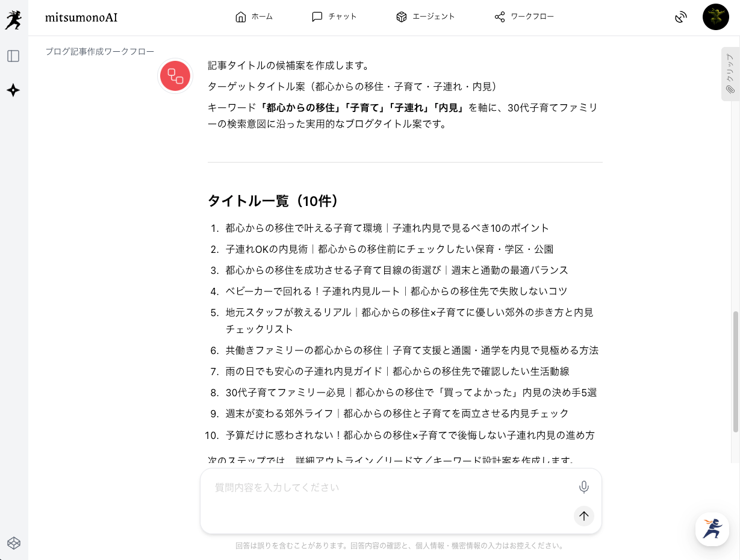Click the ブログ記事作成ワークフロー title
The width and height of the screenshot is (740, 560).
(x=100, y=51)
